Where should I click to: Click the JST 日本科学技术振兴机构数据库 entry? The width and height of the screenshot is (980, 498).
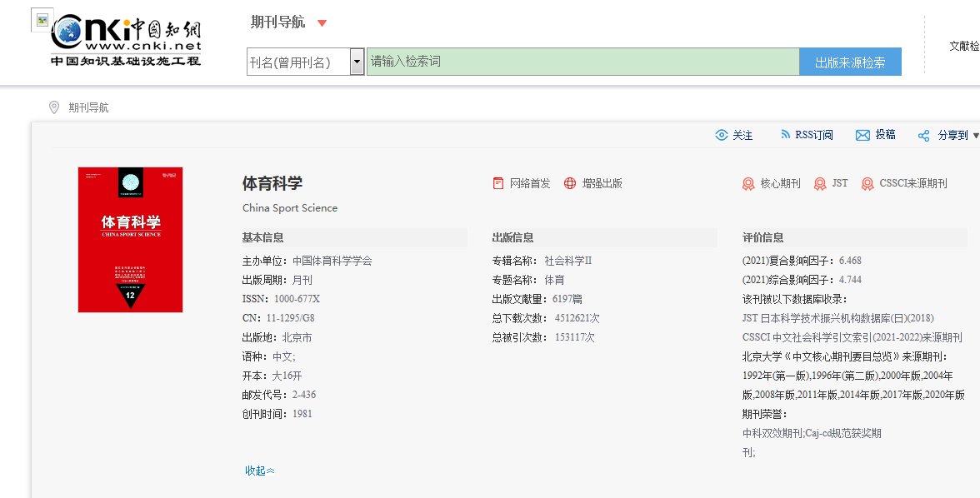click(838, 318)
